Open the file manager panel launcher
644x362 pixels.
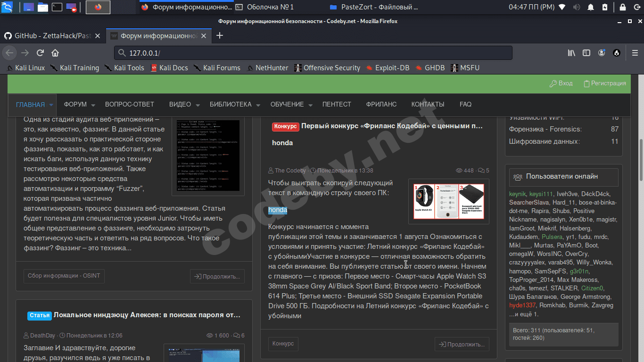[43, 7]
